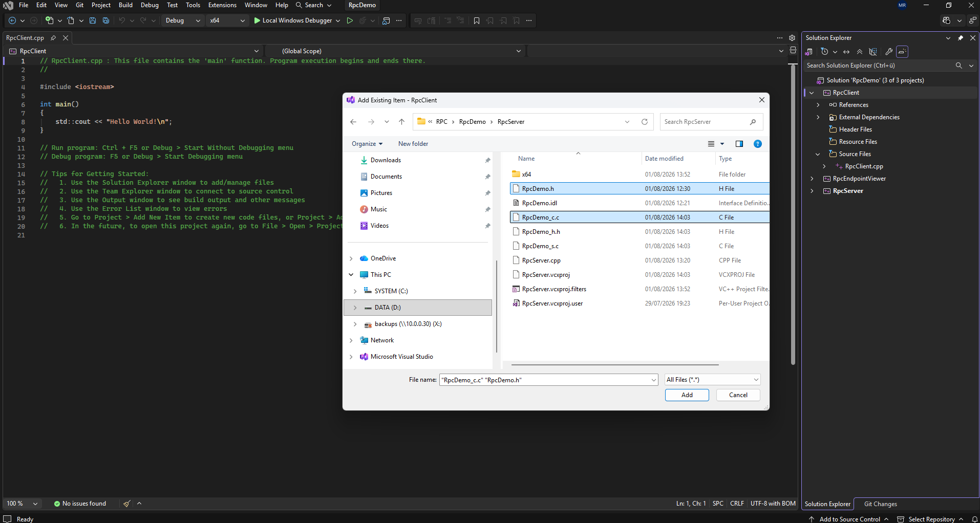Click the Save All icon

pos(106,20)
